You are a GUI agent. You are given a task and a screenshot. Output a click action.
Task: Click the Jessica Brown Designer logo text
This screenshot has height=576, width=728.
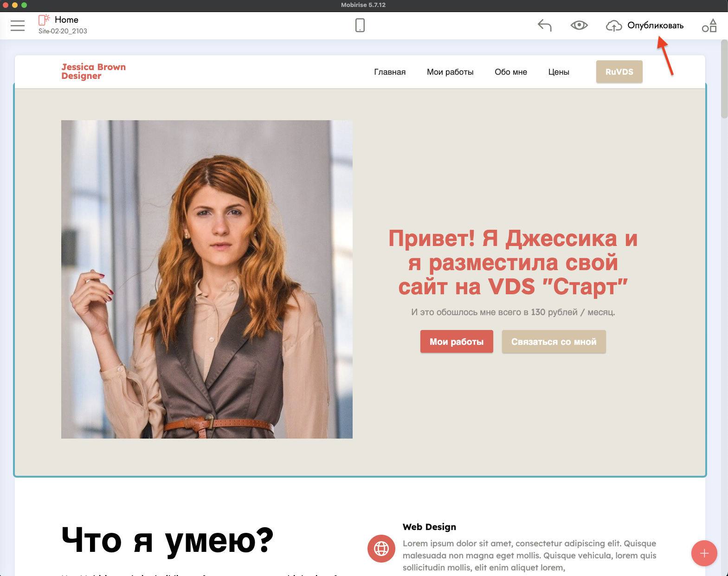(x=94, y=71)
